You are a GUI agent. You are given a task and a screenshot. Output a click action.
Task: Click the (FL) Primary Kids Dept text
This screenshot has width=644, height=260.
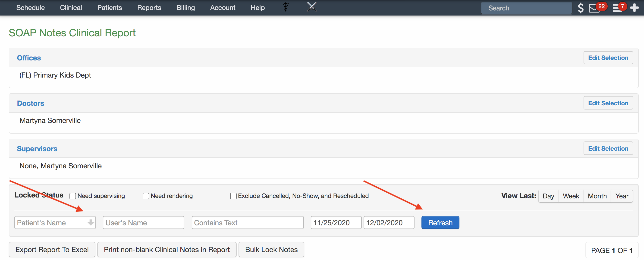pos(55,75)
